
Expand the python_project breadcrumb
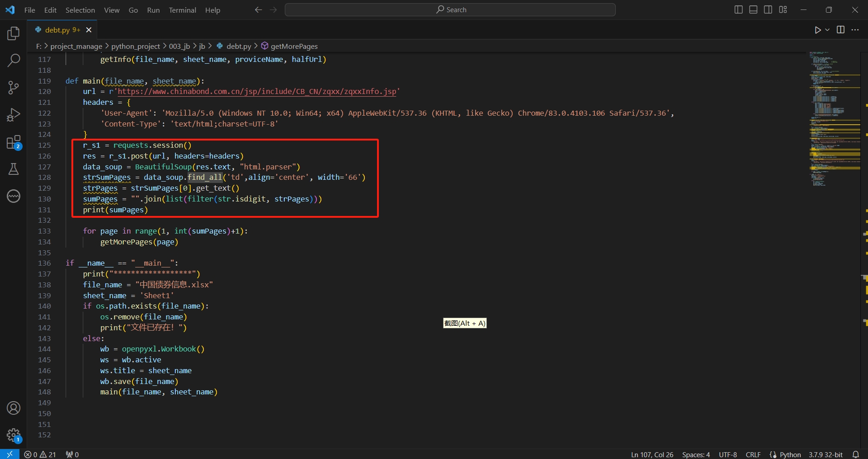point(136,46)
